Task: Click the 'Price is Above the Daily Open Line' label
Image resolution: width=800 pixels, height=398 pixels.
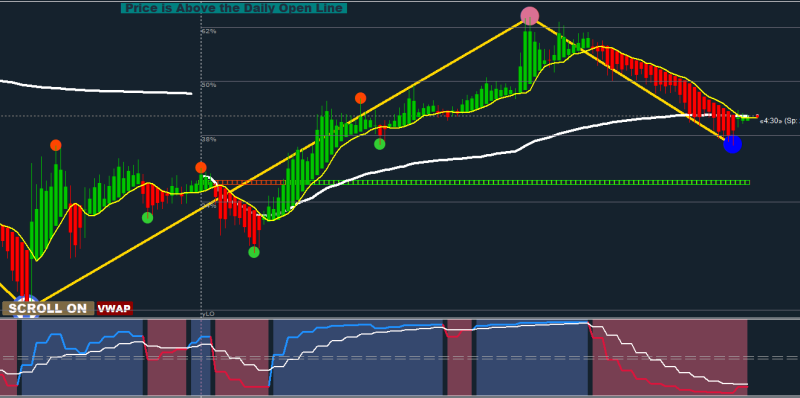Action: (x=234, y=8)
